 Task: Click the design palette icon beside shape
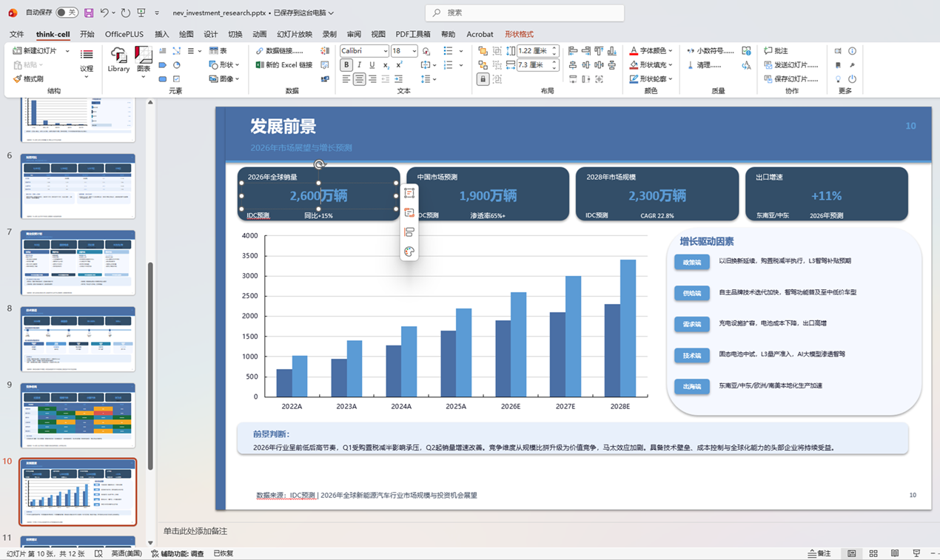(409, 252)
